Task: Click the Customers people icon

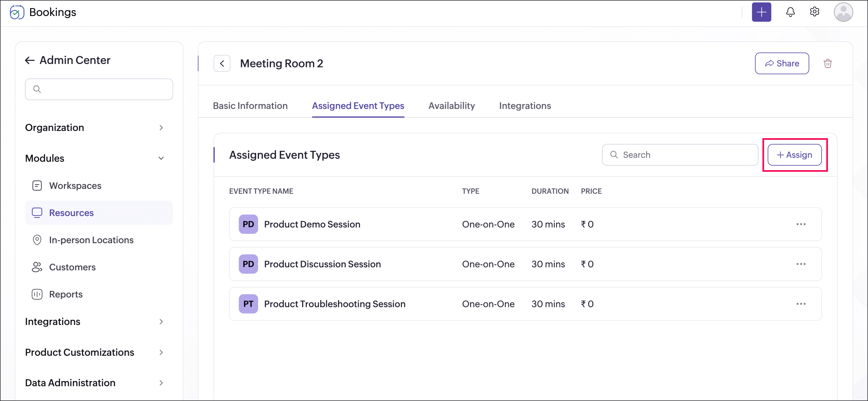Action: coord(37,267)
